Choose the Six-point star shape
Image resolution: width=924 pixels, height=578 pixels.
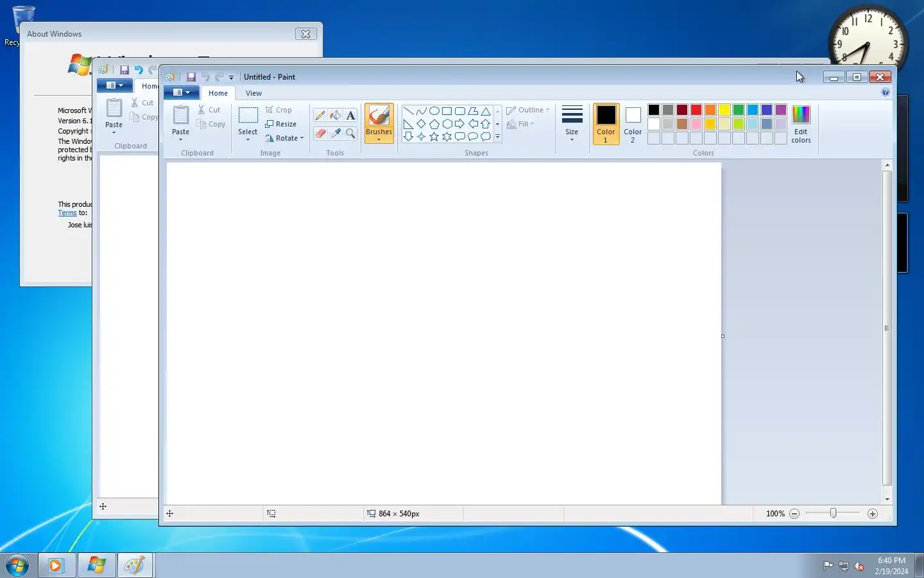coord(447,136)
